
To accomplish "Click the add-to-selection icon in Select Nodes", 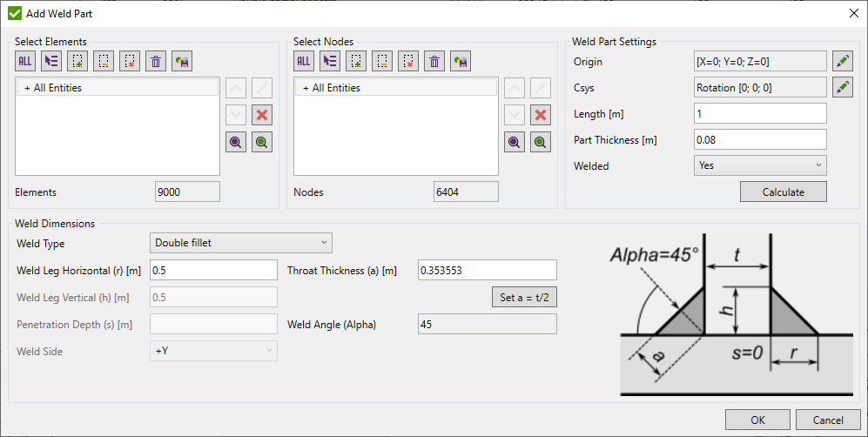I will pos(356,61).
